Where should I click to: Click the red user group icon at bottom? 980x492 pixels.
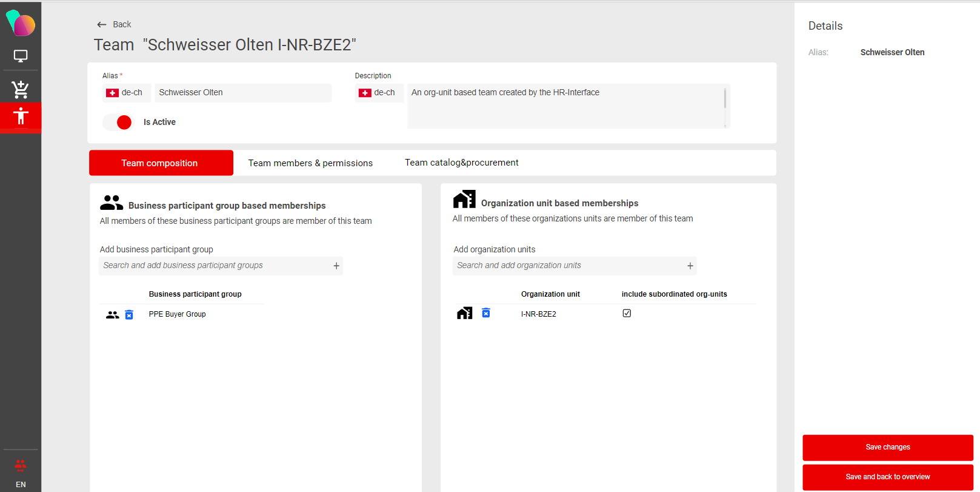pyautogui.click(x=21, y=465)
